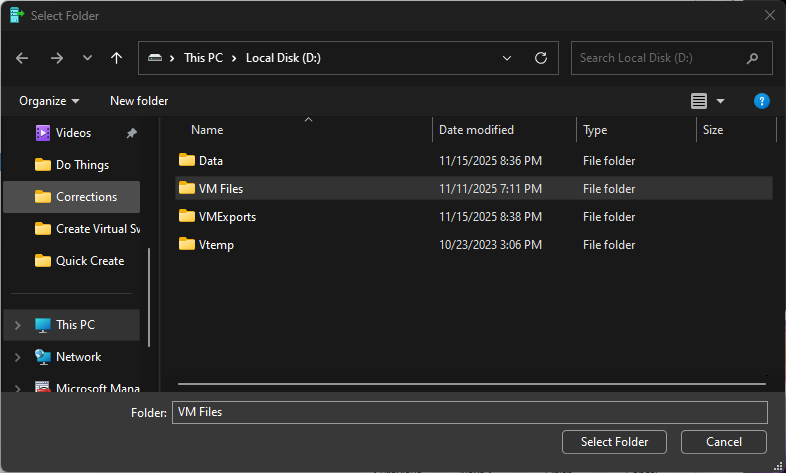
Task: Open the address bar history dropdown
Action: click(x=508, y=58)
